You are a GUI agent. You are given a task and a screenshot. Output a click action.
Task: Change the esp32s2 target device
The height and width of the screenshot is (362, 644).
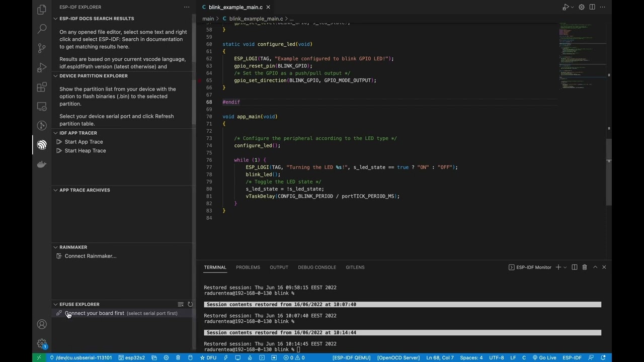tap(132, 357)
